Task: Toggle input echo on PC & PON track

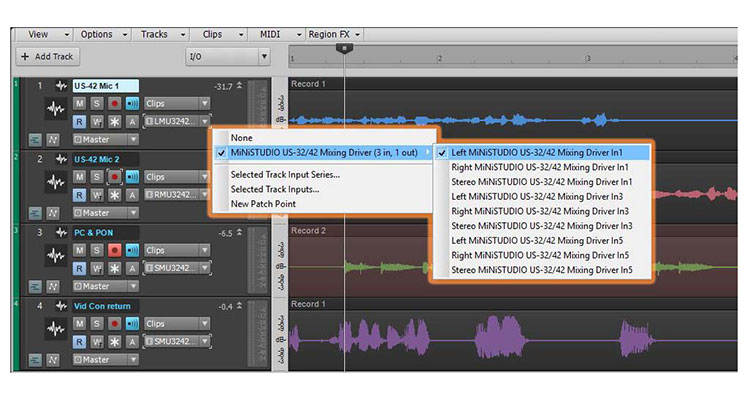Action: tap(132, 250)
